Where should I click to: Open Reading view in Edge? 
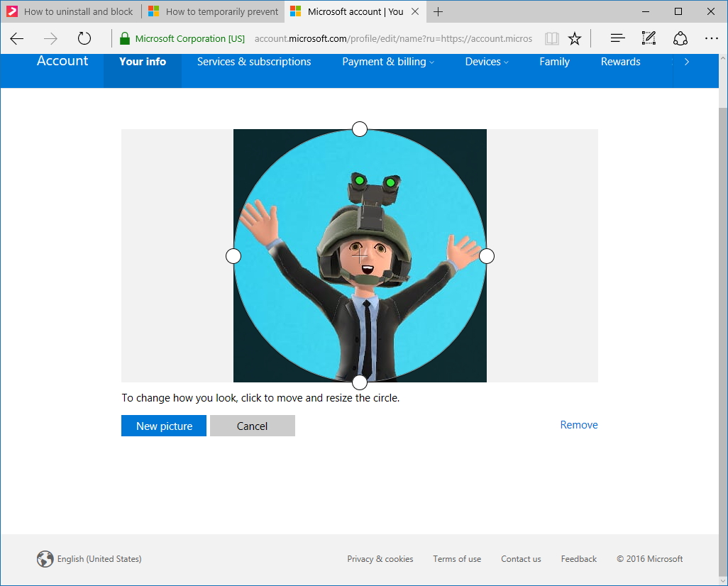551,38
